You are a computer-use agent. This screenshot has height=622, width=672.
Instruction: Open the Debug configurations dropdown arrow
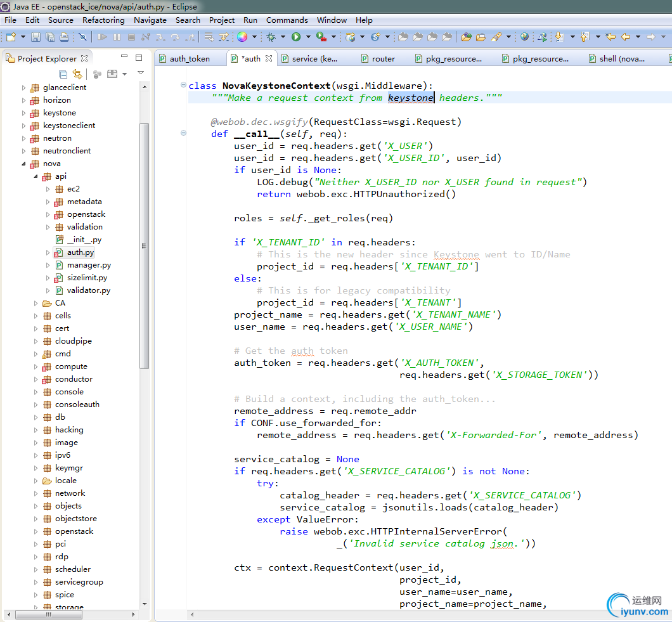coord(283,37)
